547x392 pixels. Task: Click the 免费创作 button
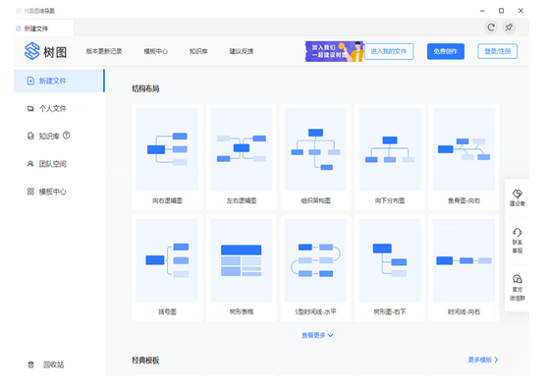pos(446,51)
